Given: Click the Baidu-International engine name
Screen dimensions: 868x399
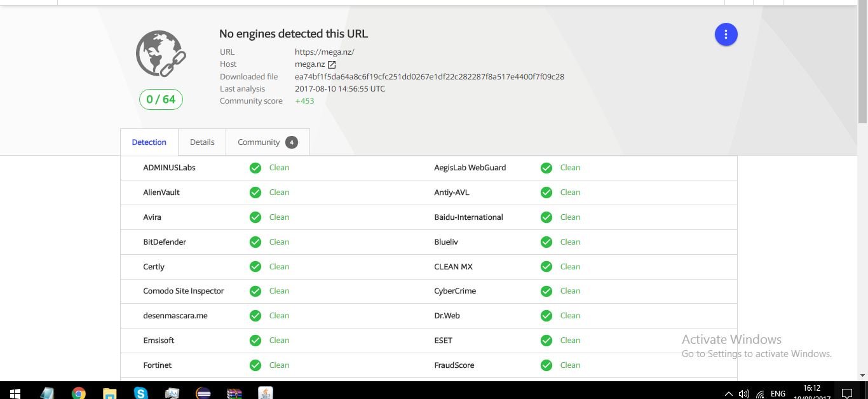Looking at the screenshot, I should click(x=468, y=217).
